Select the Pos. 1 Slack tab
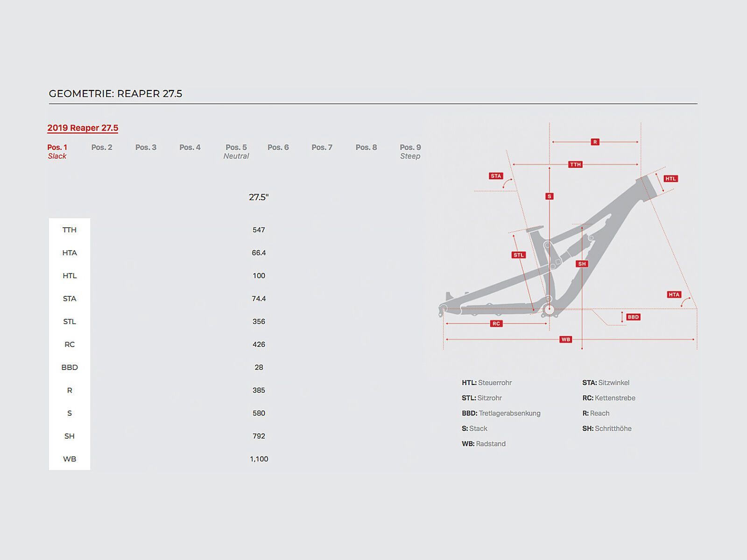Screen dimensions: 747x560 tap(57, 151)
